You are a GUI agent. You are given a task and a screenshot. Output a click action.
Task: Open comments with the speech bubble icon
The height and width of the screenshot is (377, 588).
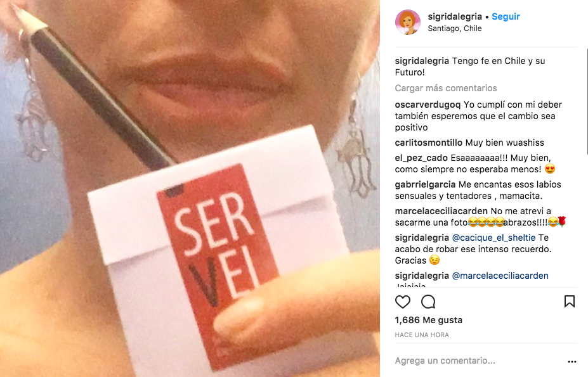[428, 302]
